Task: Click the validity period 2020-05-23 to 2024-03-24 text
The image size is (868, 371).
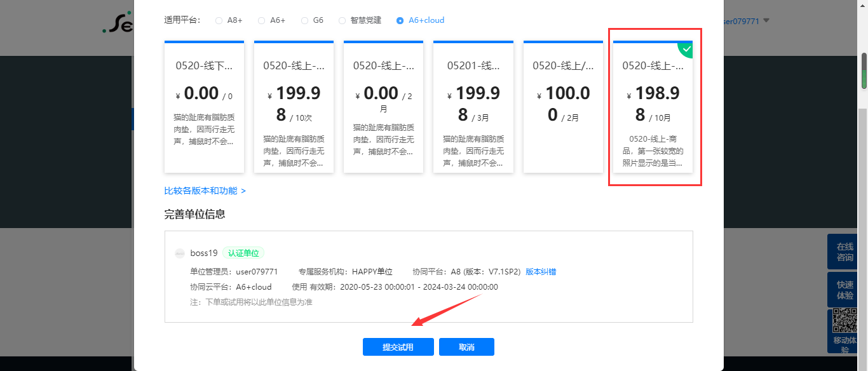Action: pos(419,287)
